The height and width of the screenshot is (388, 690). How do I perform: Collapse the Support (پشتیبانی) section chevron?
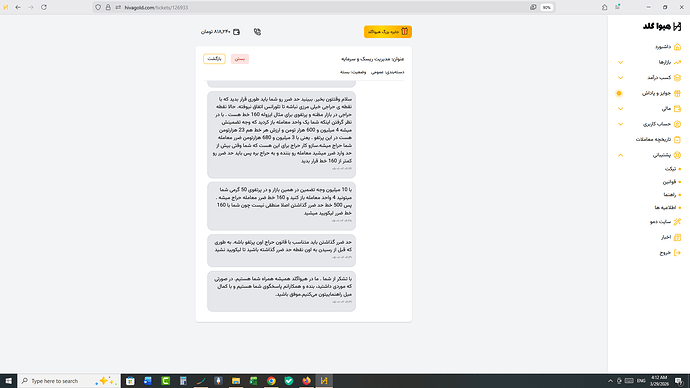point(620,155)
